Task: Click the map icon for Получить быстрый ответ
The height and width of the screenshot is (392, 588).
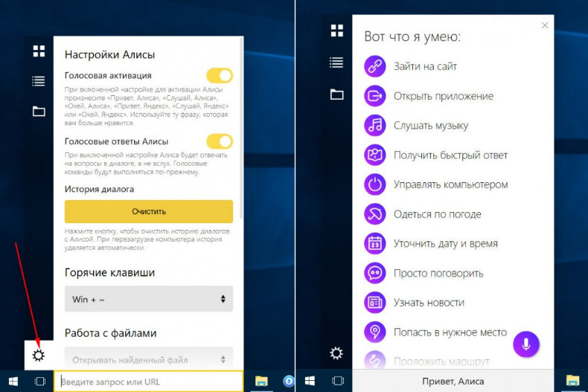Action: 375,155
